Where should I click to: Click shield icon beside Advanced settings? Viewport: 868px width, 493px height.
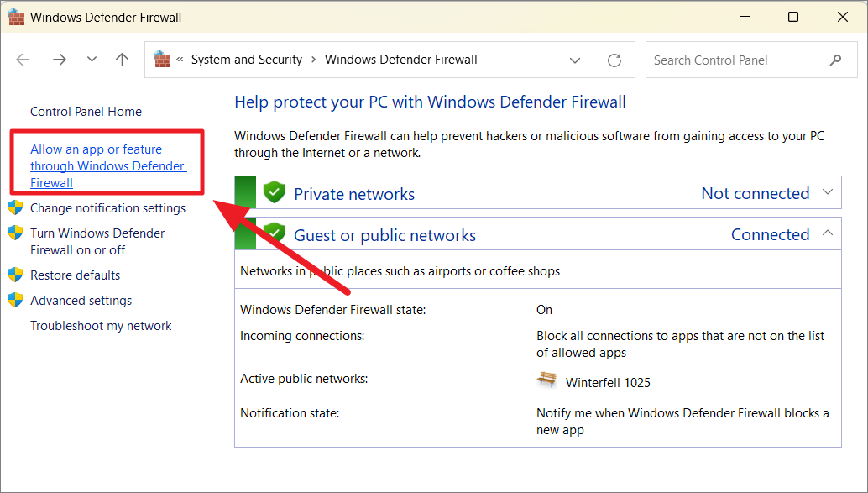pos(15,300)
